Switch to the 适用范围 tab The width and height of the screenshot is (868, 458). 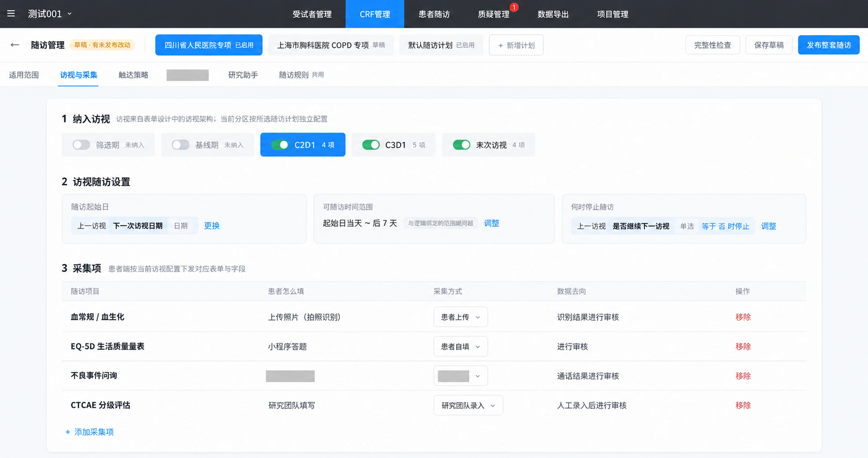tap(24, 75)
